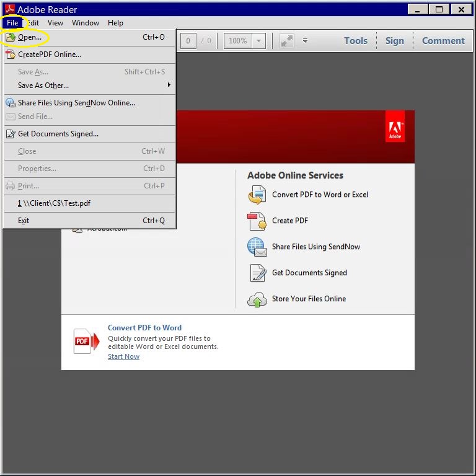
Task: Open the Tools pane button
Action: point(356,41)
